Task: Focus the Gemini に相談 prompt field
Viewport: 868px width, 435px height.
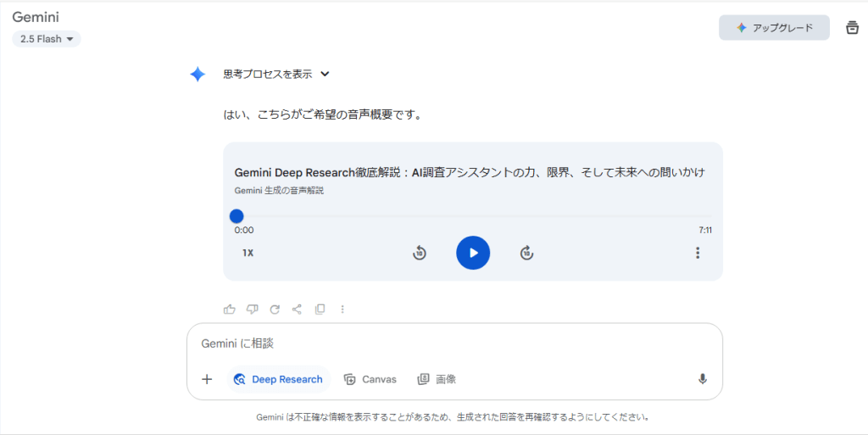Action: [x=454, y=343]
